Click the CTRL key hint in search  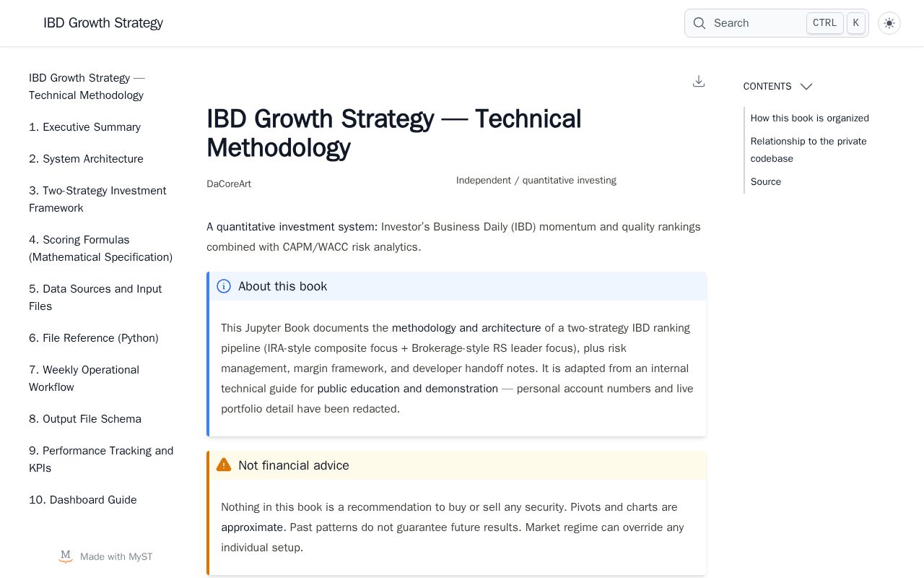[824, 23]
